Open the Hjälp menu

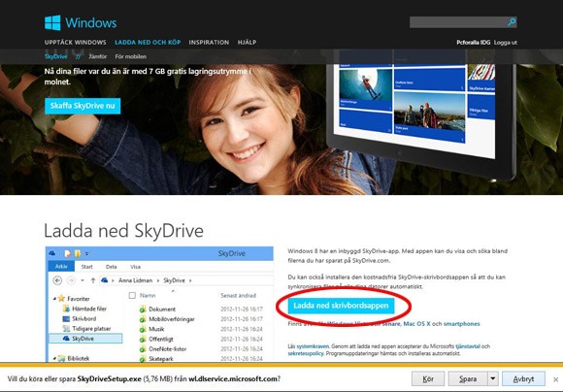click(247, 43)
